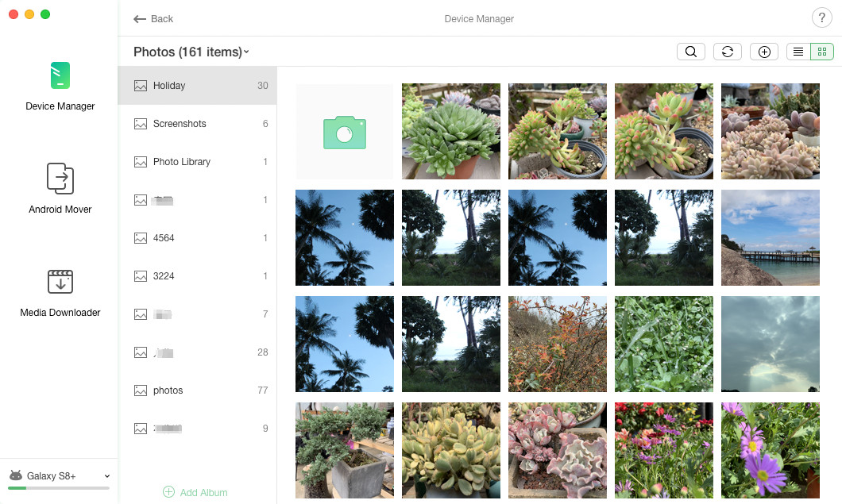
Task: Click the Screenshots album picture icon
Action: click(140, 124)
